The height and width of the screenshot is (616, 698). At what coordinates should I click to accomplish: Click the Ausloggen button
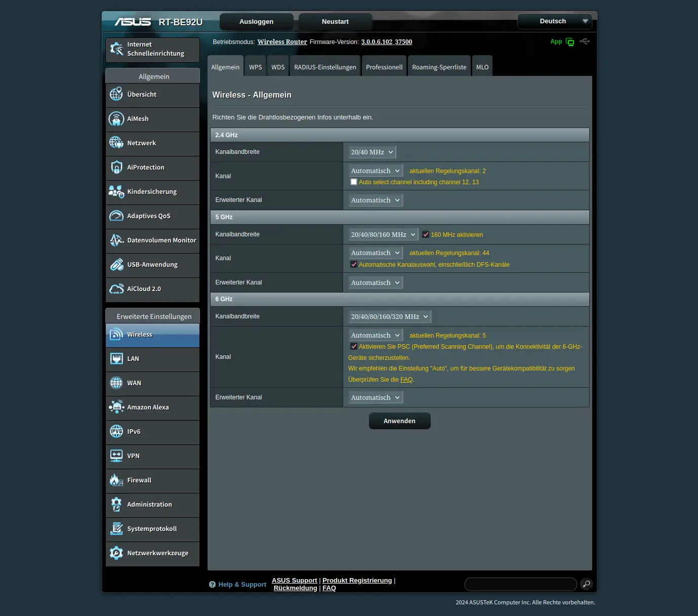point(256,22)
